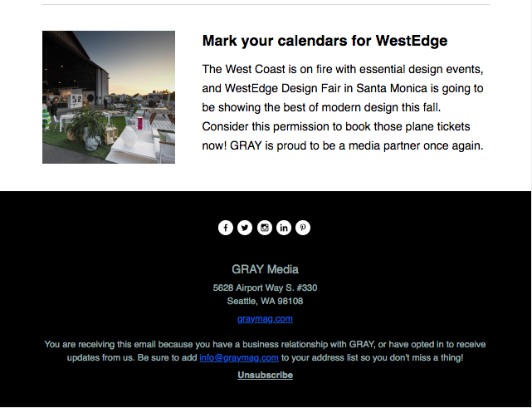Select the 5628 Airport Way S. address line
Viewport: 532px width, 408px height.
coord(265,288)
